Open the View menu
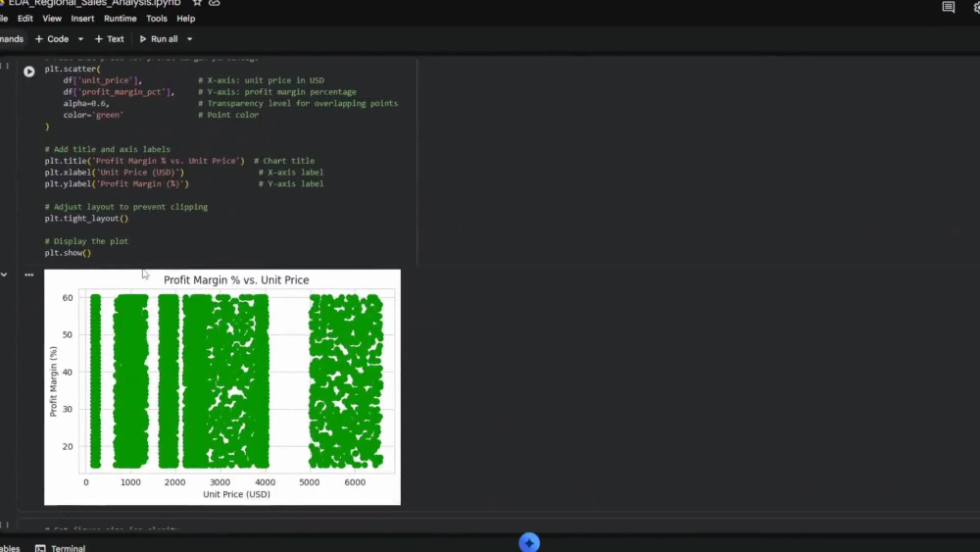Image resolution: width=980 pixels, height=552 pixels. click(52, 19)
